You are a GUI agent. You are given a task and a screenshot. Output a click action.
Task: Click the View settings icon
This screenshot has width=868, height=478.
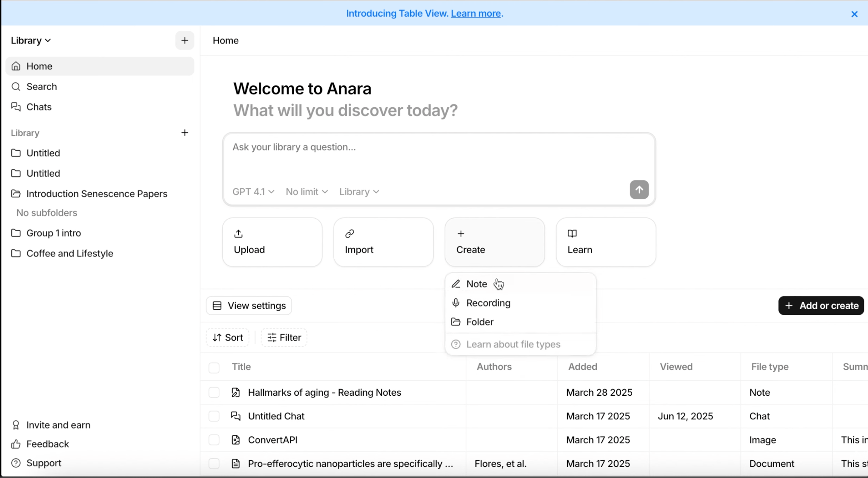[x=217, y=305]
